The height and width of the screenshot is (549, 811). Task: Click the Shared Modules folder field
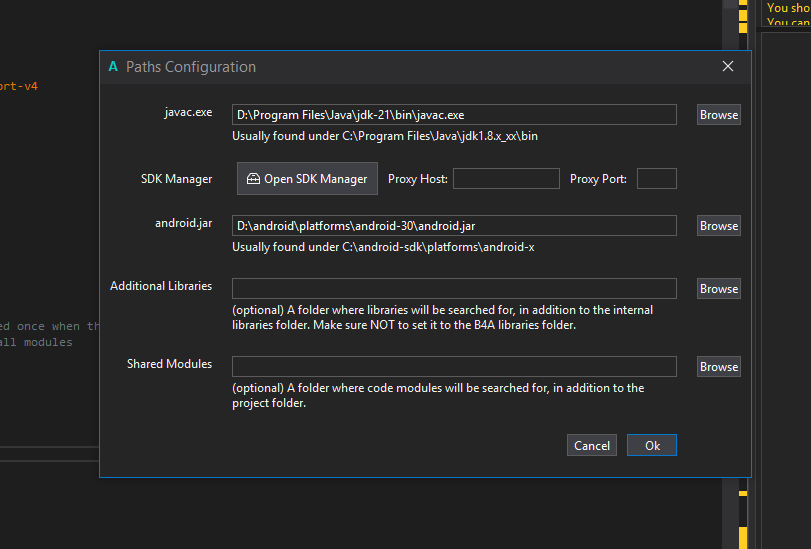coord(454,367)
